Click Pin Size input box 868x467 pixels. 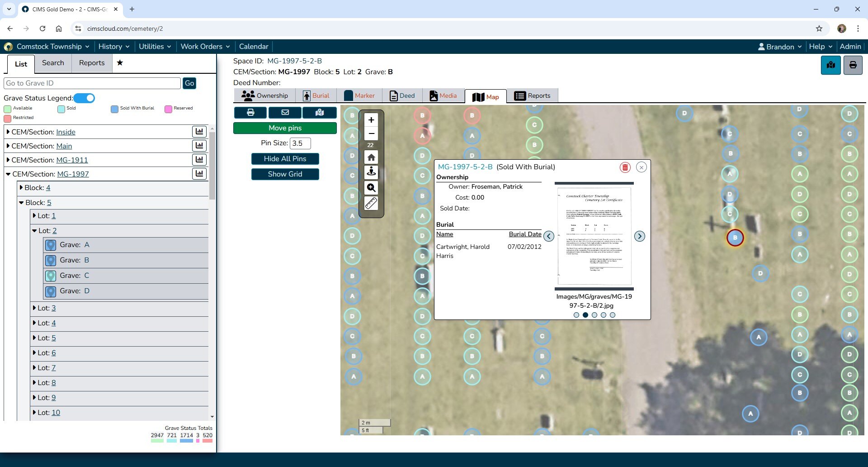click(300, 143)
